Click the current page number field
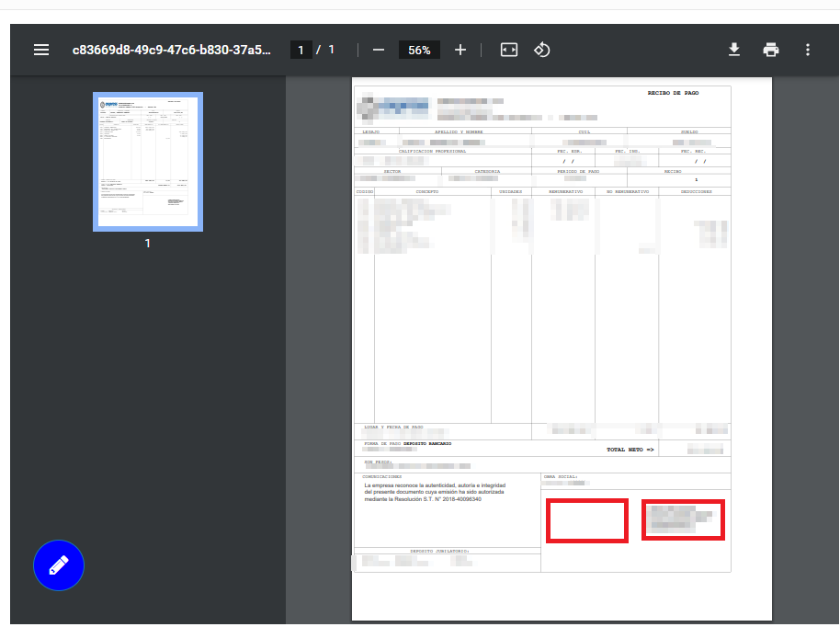Image resolution: width=840 pixels, height=627 pixels. [301, 50]
